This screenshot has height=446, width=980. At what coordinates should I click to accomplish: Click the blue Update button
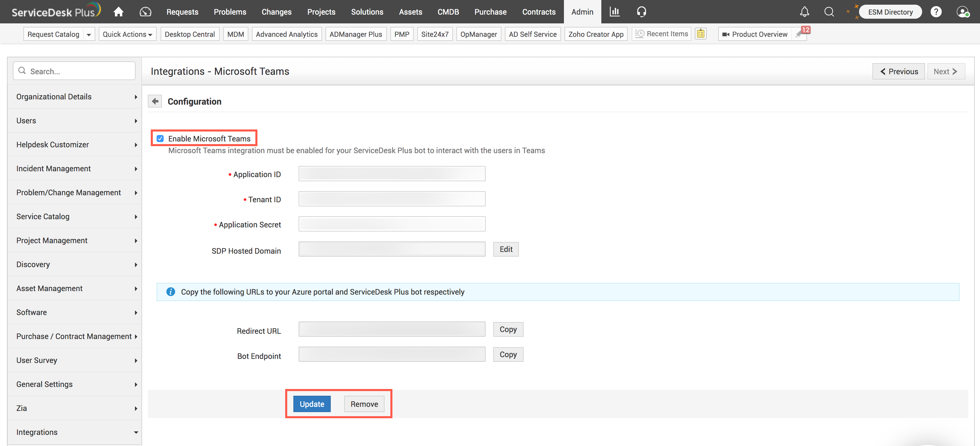[311, 404]
